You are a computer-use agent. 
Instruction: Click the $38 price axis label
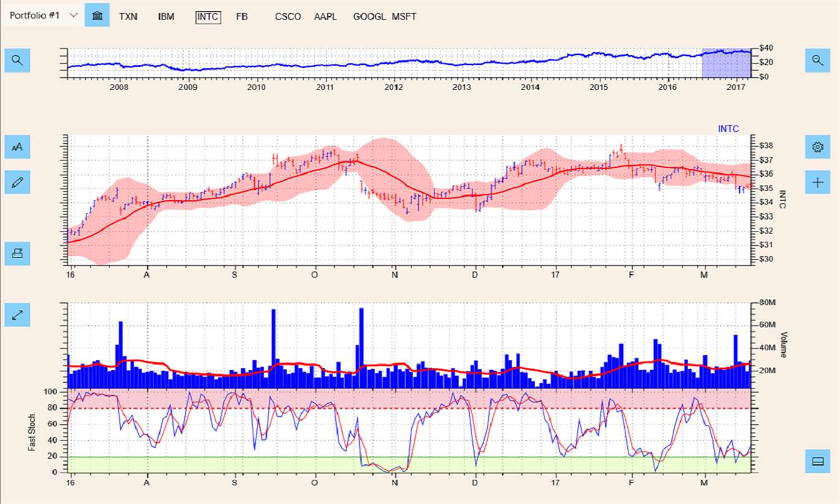(766, 146)
